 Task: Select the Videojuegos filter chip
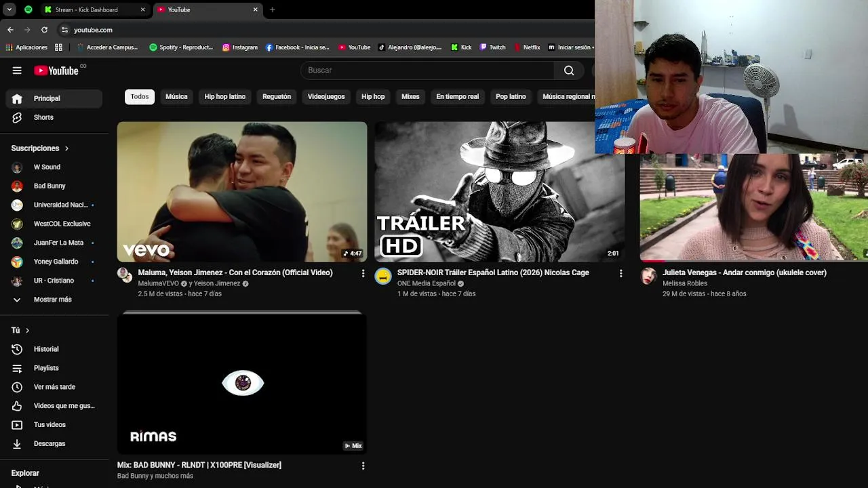coord(326,97)
